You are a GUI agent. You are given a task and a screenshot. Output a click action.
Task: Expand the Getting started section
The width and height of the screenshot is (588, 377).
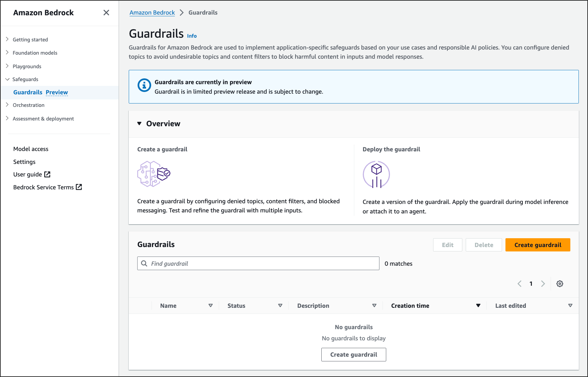click(x=7, y=39)
